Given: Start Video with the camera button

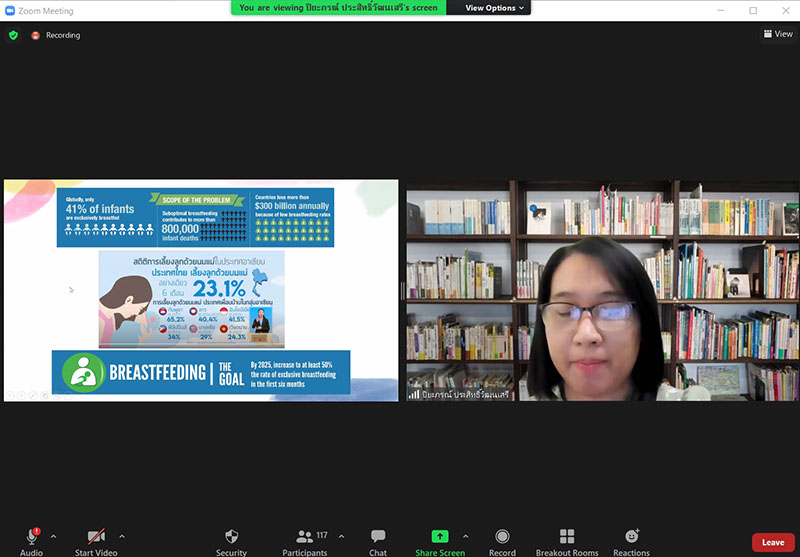Looking at the screenshot, I should click(x=96, y=538).
